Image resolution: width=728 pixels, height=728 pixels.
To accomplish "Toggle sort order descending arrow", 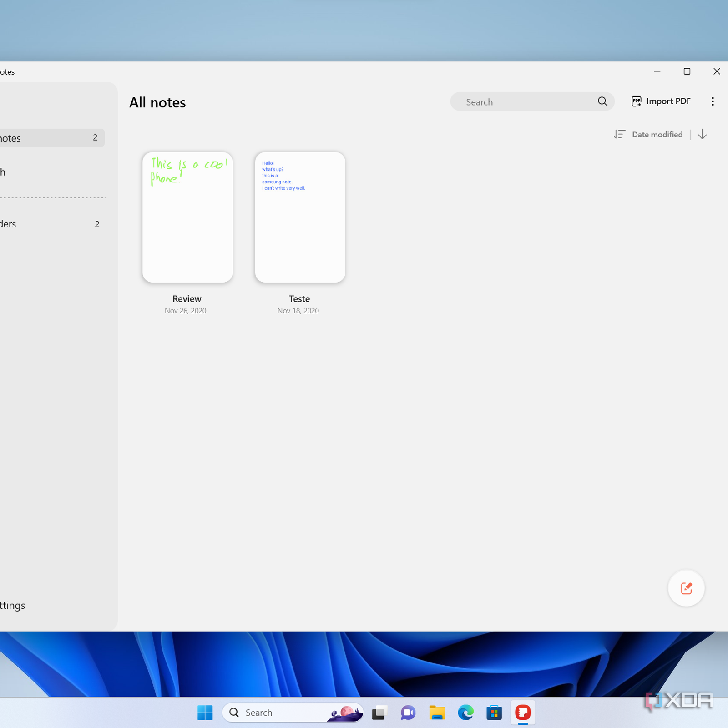I will (702, 134).
